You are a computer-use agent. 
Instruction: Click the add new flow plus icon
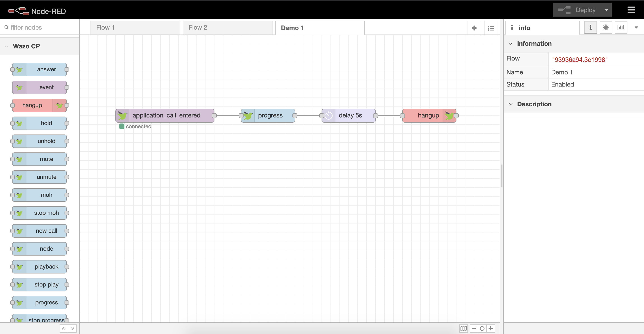(474, 28)
